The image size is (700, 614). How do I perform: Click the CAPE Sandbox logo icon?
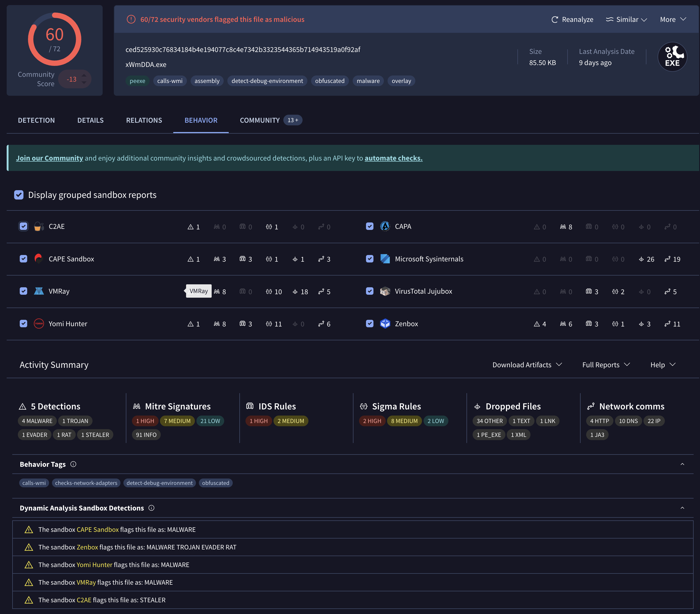tap(39, 259)
